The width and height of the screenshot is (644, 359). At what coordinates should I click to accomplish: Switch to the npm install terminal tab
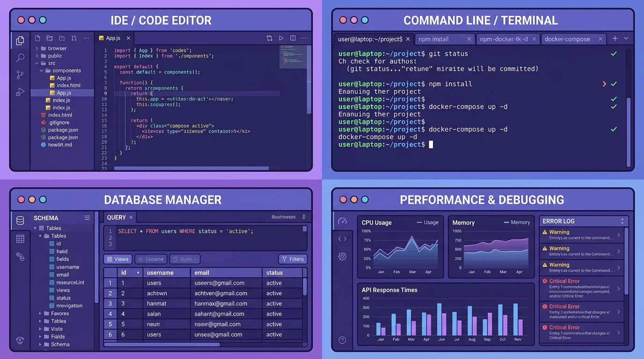click(x=445, y=39)
